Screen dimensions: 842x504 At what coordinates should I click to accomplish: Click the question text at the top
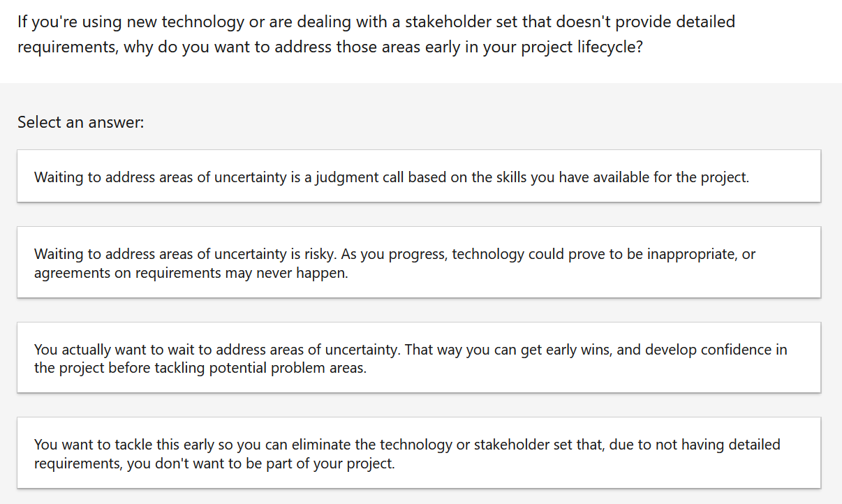tap(377, 34)
